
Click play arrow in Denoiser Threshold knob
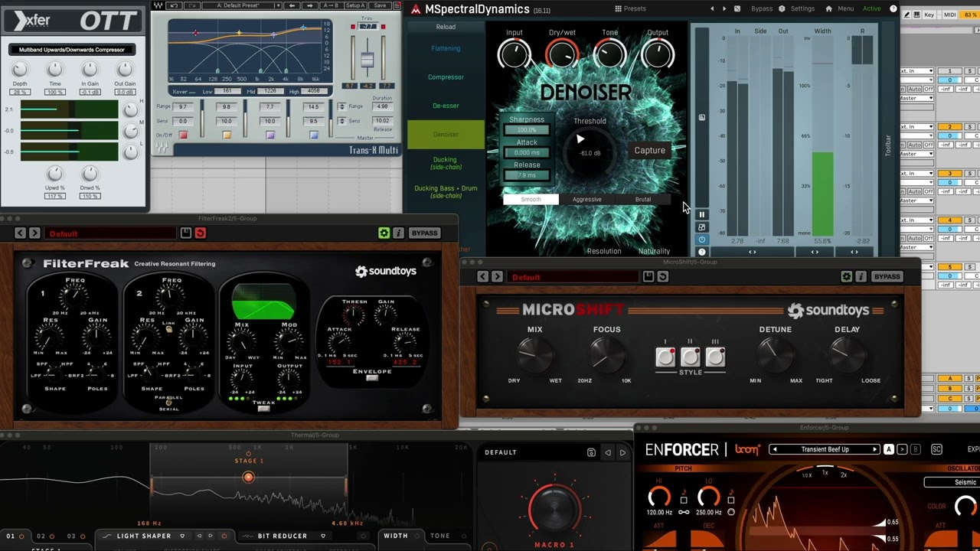coord(580,139)
